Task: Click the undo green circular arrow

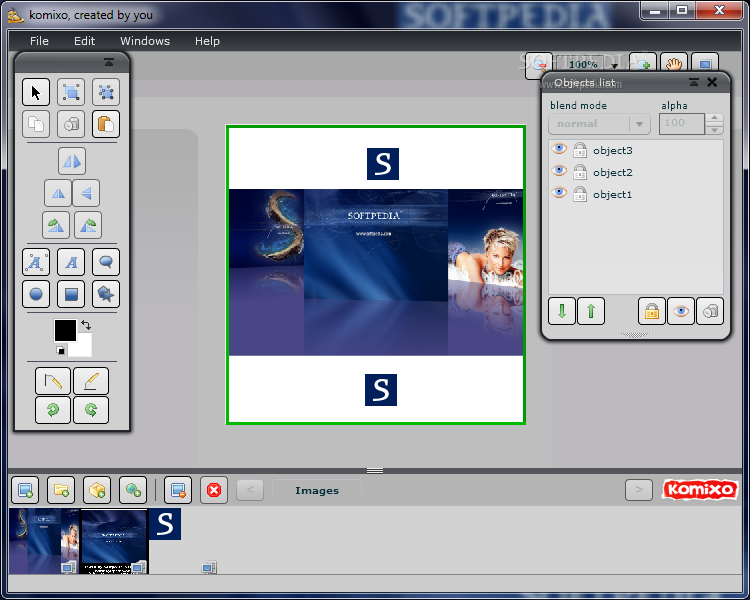Action: [x=53, y=410]
